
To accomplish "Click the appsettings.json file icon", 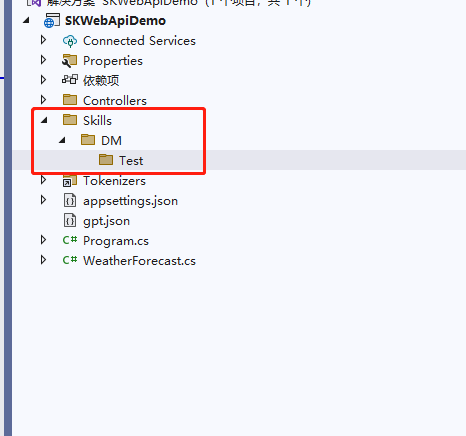I will pos(70,201).
